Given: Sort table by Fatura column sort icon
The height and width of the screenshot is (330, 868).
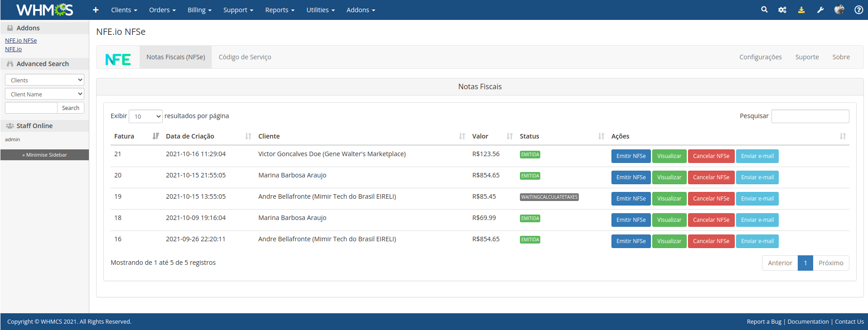Looking at the screenshot, I should coord(155,136).
